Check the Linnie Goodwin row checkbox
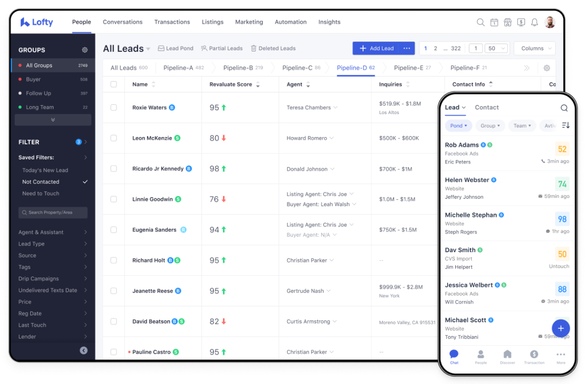The height and width of the screenshot is (384, 588). point(114,199)
